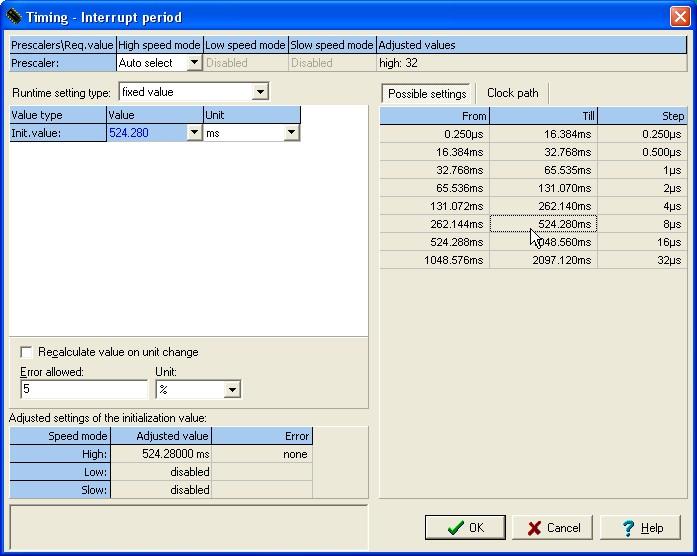Select the Till cell 262.140ms
The height and width of the screenshot is (556, 697).
pos(543,206)
